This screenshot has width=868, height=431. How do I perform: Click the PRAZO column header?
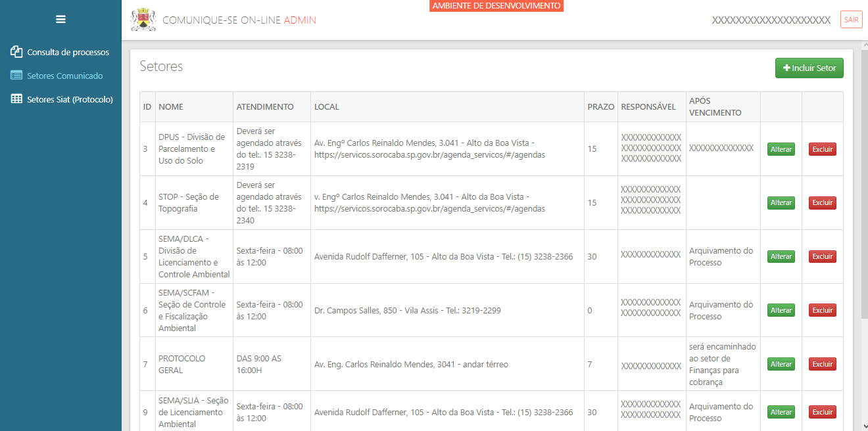(x=601, y=106)
